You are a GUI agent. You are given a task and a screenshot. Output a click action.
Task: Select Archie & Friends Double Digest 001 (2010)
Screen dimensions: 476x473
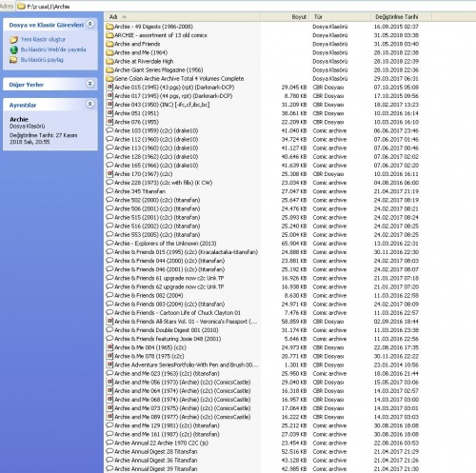(x=167, y=330)
